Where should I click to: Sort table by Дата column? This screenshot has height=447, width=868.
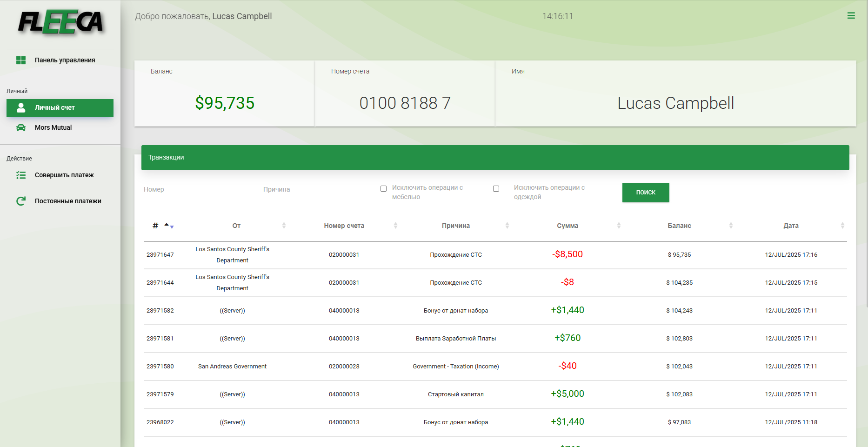coord(791,226)
